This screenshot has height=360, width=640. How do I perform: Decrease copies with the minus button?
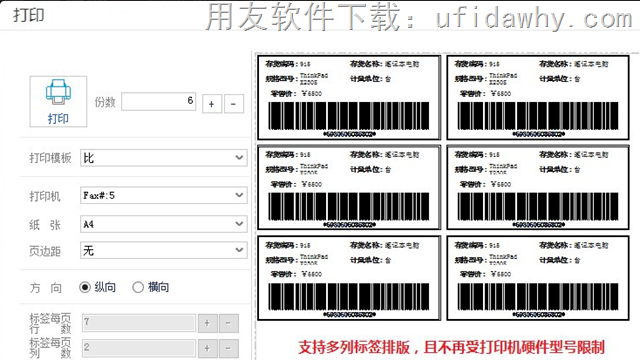tap(233, 104)
